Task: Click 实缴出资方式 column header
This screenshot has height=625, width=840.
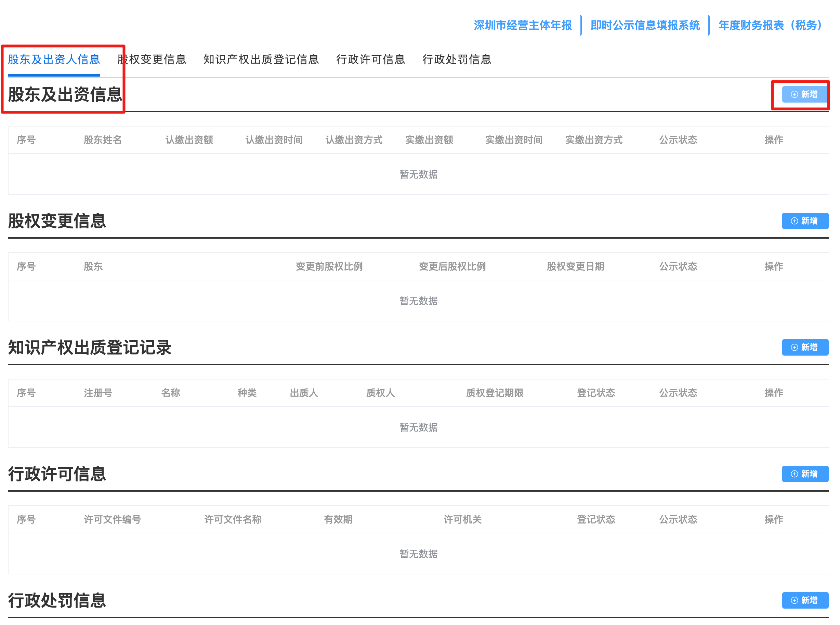Action: coord(594,140)
